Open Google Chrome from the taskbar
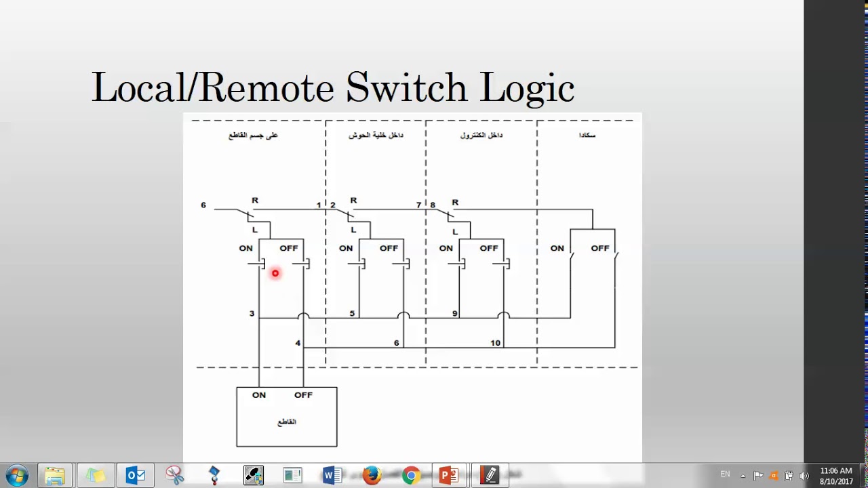Image resolution: width=868 pixels, height=488 pixels. (x=411, y=475)
